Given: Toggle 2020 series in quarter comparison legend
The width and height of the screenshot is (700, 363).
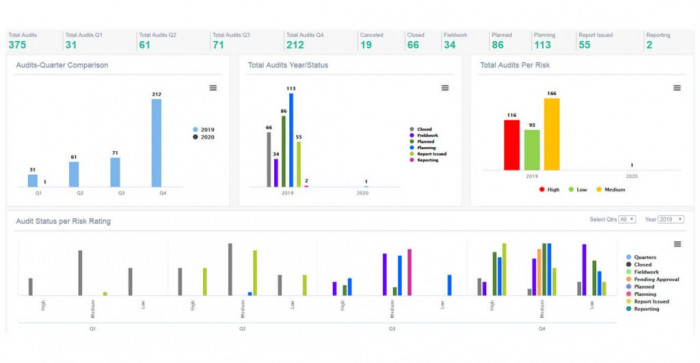Looking at the screenshot, I should coord(204,137).
